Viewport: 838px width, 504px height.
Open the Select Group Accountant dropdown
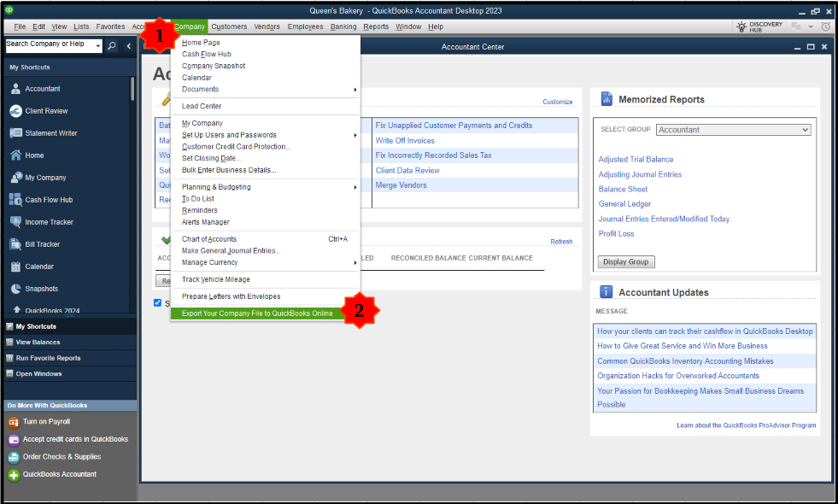pos(733,130)
